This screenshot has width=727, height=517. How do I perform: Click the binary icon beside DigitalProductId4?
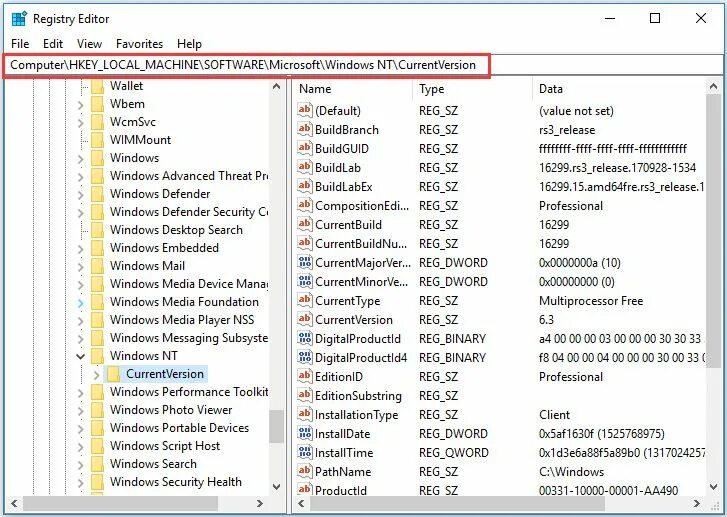tap(305, 357)
